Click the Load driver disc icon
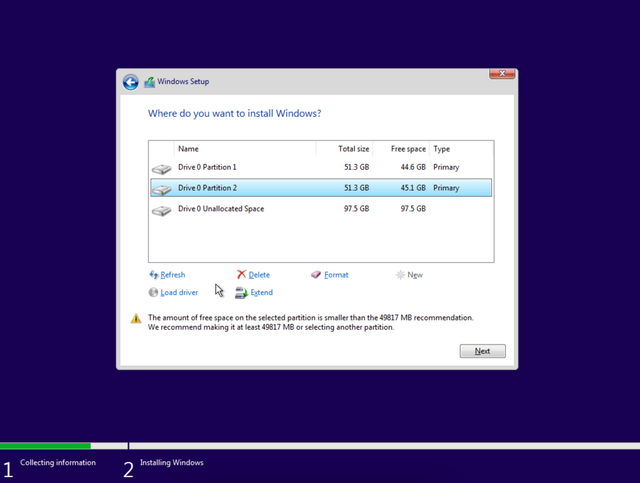Viewport: 640px width, 483px height. (153, 292)
